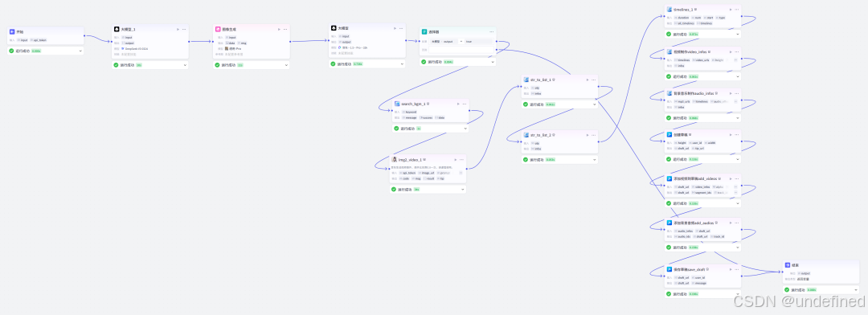Click the timelines_1 node icon
Viewport: 868px width, 315px height.
[x=669, y=10]
